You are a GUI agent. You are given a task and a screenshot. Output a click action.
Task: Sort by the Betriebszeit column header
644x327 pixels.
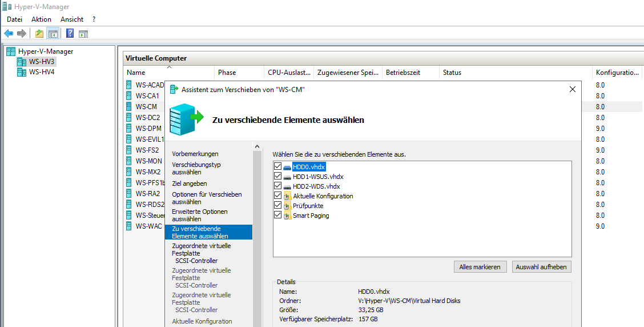click(x=410, y=73)
